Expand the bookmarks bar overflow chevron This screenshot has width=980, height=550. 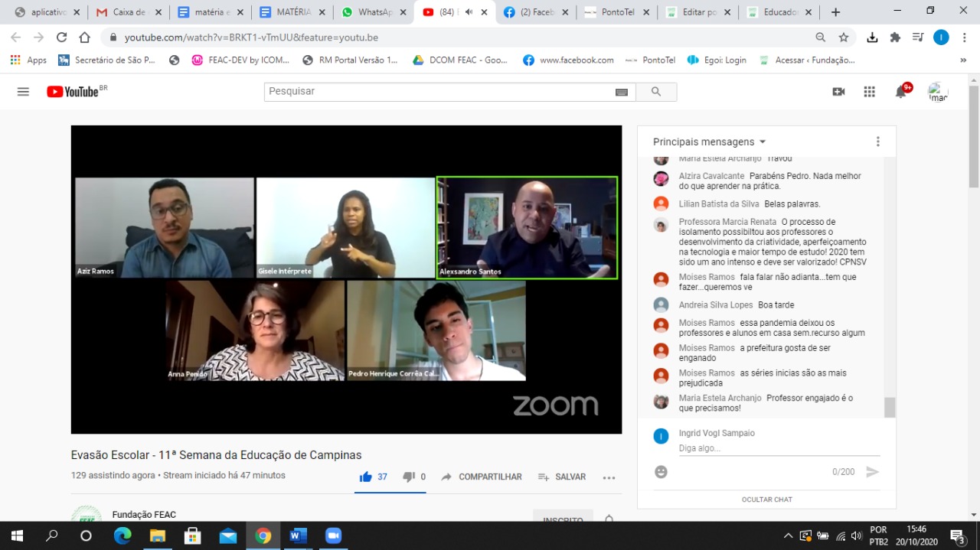click(x=963, y=60)
